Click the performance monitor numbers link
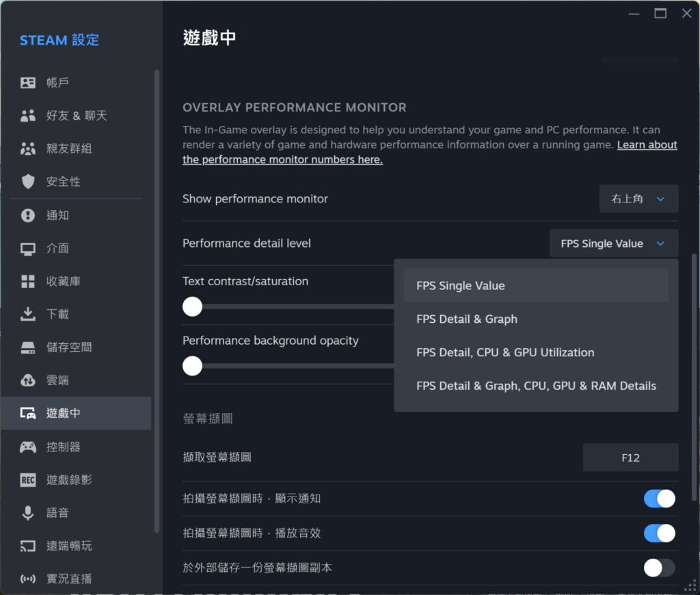This screenshot has height=595, width=700. (x=282, y=160)
